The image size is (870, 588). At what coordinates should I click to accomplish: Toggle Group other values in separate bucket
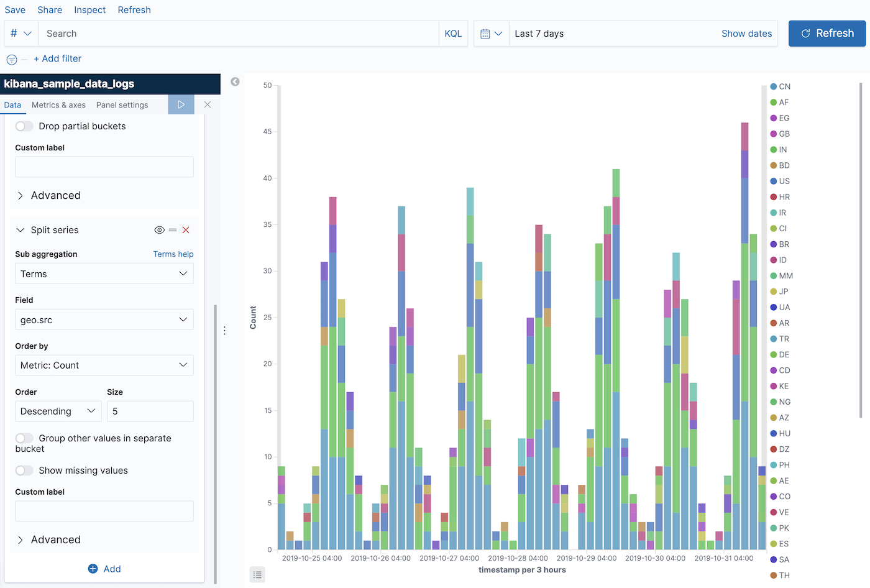click(24, 438)
